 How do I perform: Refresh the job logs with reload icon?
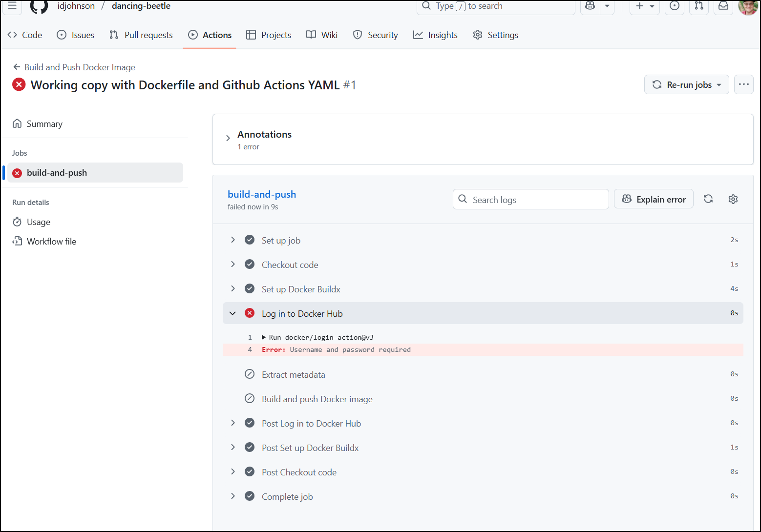(x=708, y=199)
